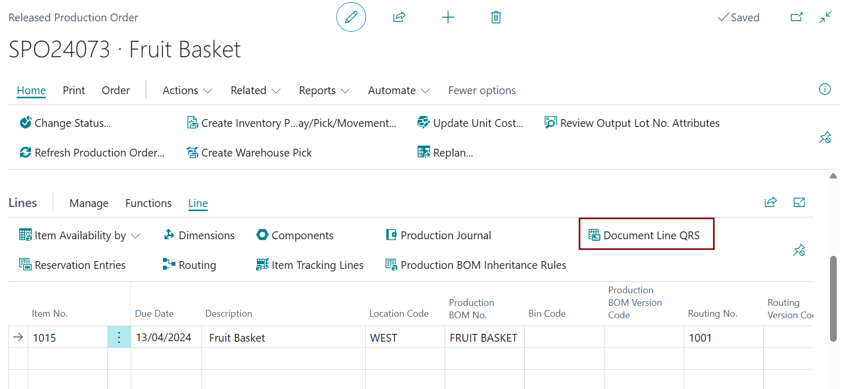
Task: Click the pin icon beside Line actions
Action: [x=799, y=250]
